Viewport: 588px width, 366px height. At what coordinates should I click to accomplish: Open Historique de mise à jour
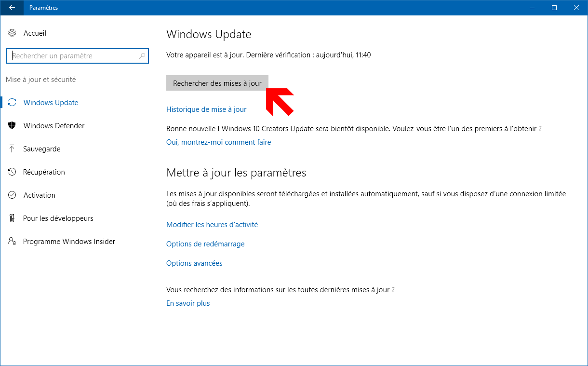206,109
